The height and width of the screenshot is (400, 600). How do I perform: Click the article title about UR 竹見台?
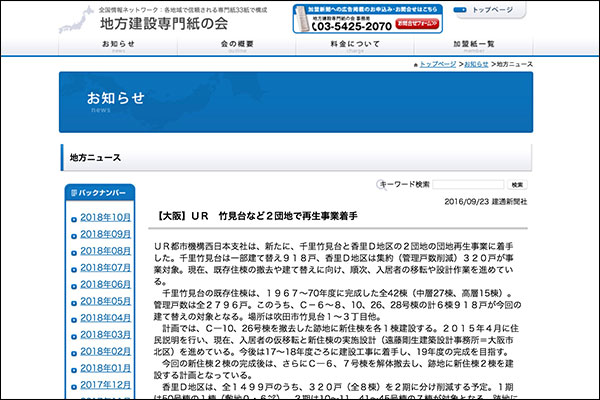[257, 216]
